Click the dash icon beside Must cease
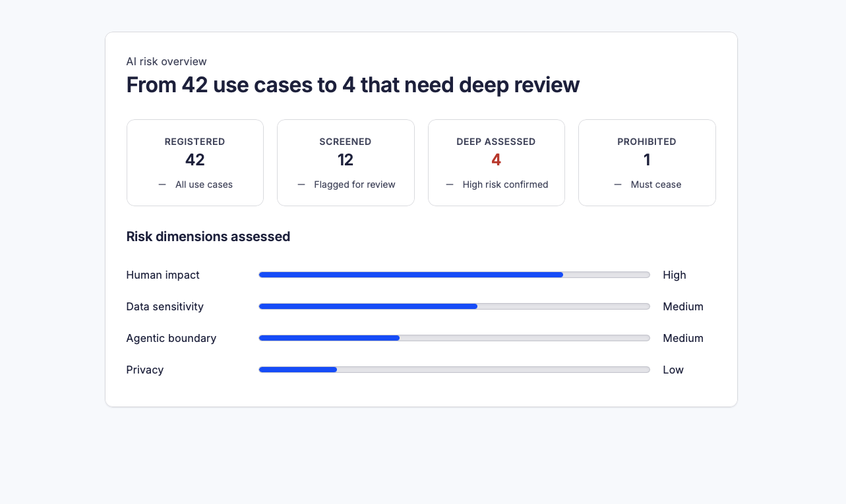This screenshot has height=504, width=846. coord(618,184)
